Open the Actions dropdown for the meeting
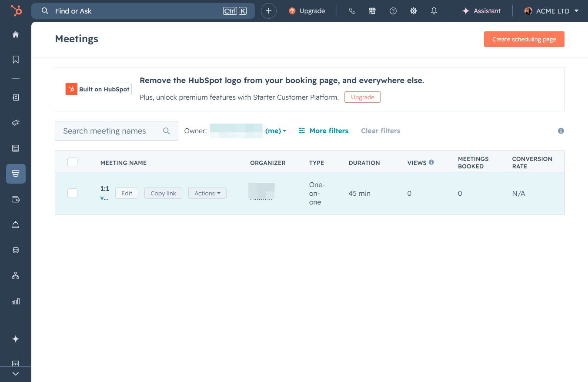 tap(207, 193)
